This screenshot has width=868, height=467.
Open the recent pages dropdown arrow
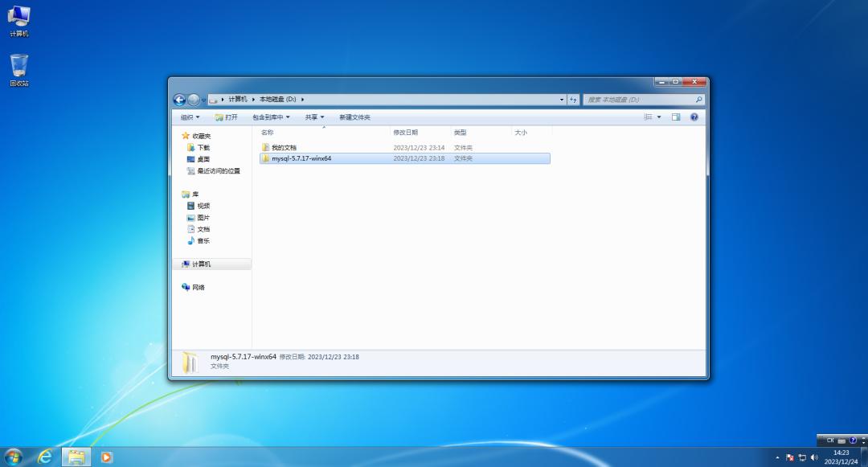(x=203, y=100)
